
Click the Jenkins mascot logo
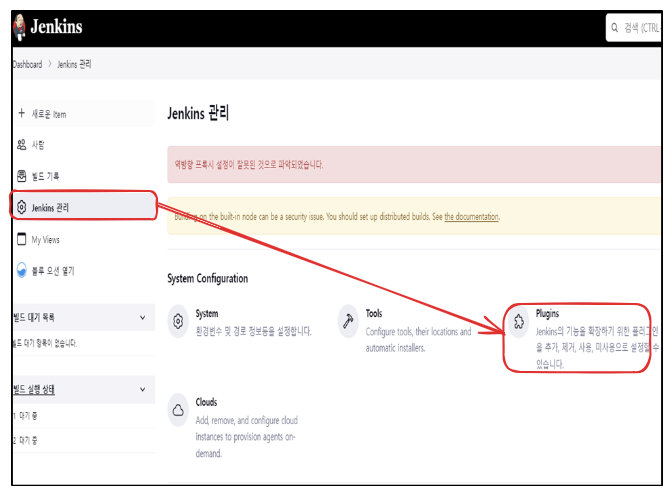click(19, 27)
